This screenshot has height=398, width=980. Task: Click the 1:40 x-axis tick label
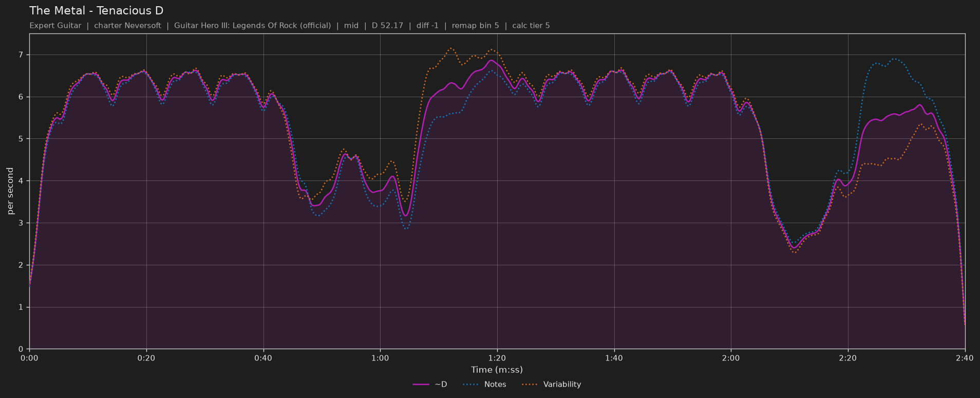[614, 358]
